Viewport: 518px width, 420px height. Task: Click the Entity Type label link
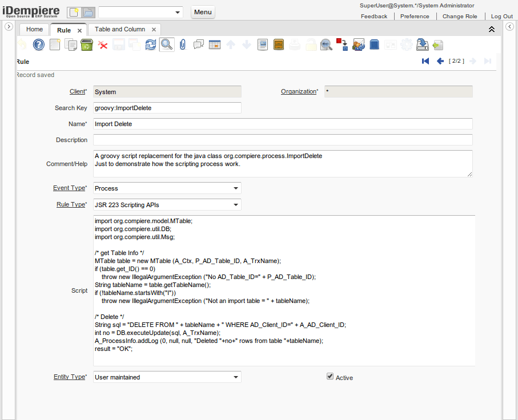click(70, 377)
